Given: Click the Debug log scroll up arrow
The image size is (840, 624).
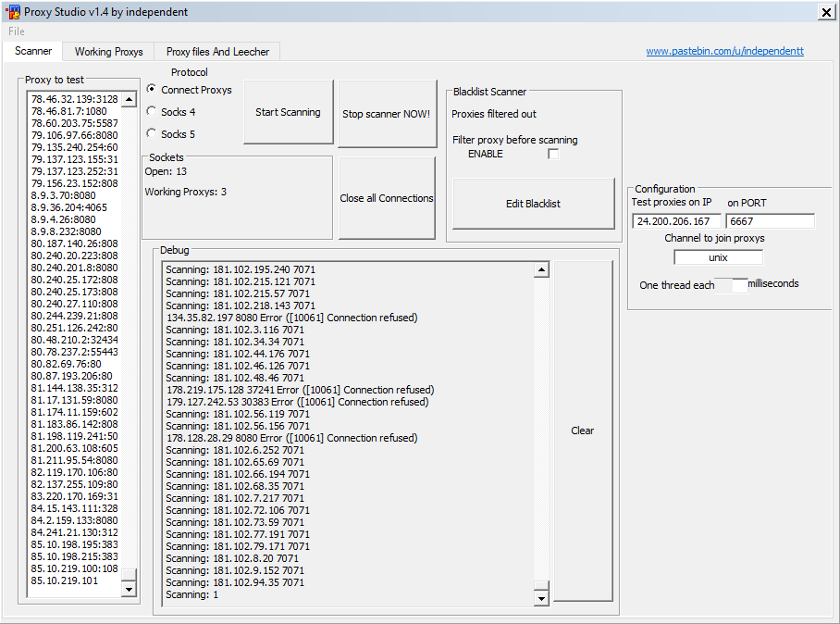Looking at the screenshot, I should pos(541,269).
